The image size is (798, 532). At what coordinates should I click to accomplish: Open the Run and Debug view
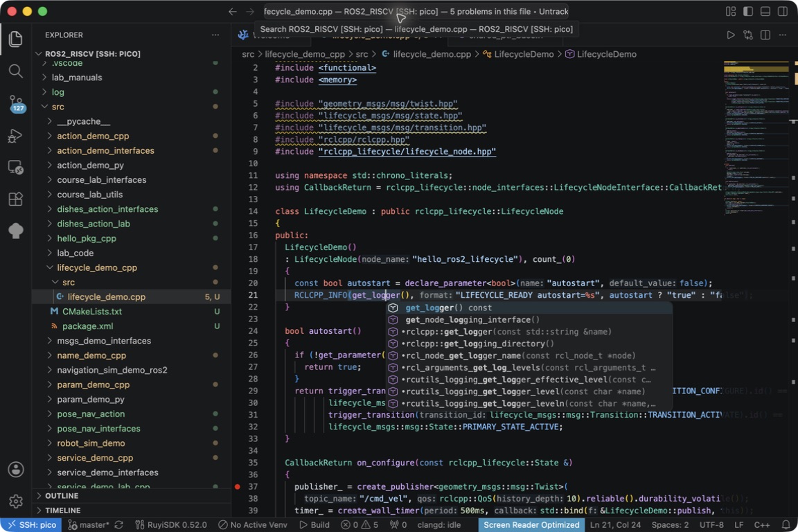click(16, 135)
